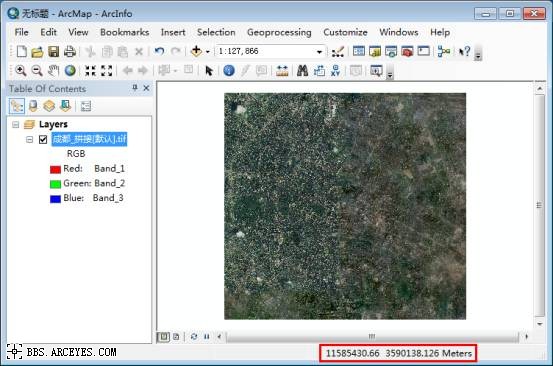Screen dimensions: 553x366
Task: Open the Python window icon
Action: (424, 51)
